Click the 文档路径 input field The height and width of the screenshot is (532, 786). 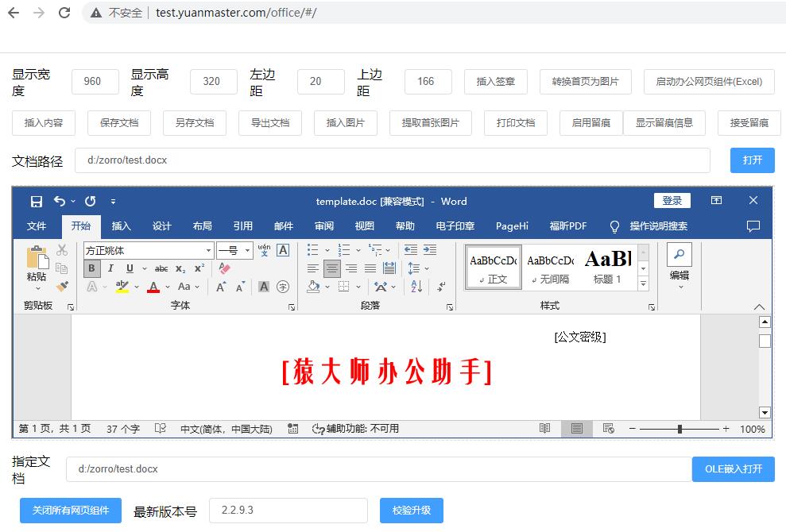(x=393, y=160)
